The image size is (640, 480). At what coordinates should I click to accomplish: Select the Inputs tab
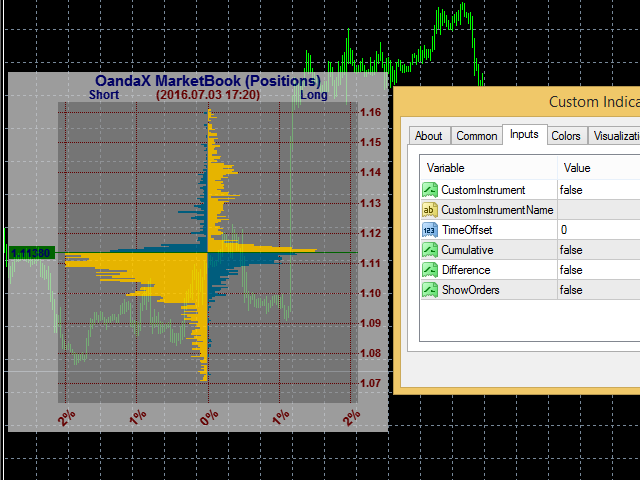pyautogui.click(x=524, y=134)
